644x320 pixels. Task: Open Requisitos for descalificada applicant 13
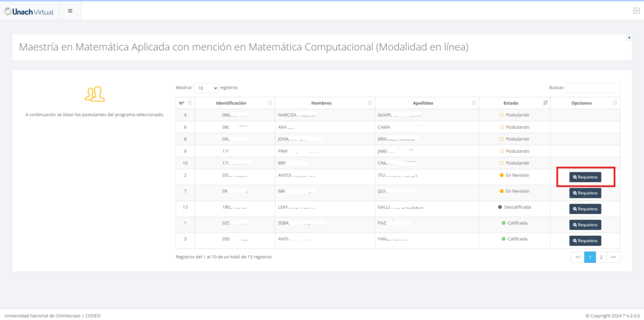585,209
